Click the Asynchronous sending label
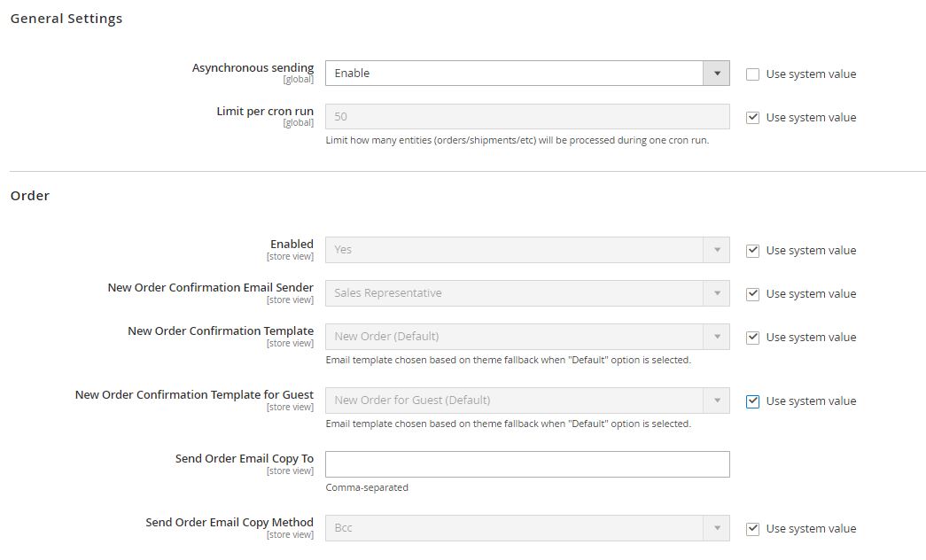The height and width of the screenshot is (560, 926). click(x=253, y=67)
